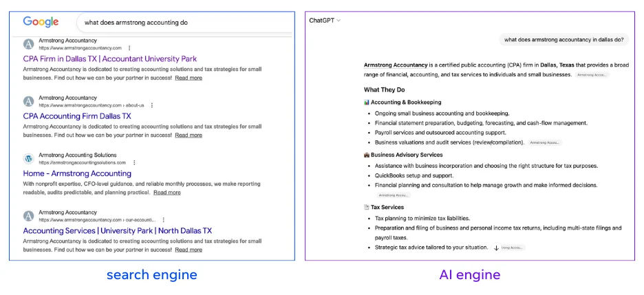Click citation chip below 'Financial planning and consultation'
Viewport: 644px width, 295px height.
393,195
